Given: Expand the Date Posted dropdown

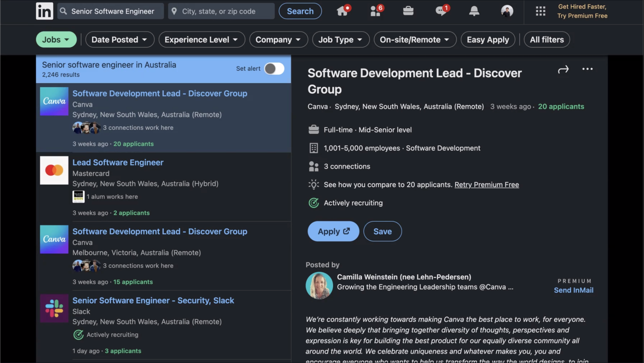Looking at the screenshot, I should [119, 40].
